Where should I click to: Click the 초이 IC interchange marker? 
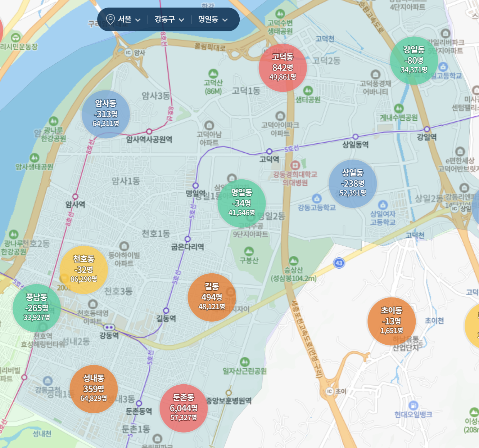pyautogui.click(x=329, y=391)
